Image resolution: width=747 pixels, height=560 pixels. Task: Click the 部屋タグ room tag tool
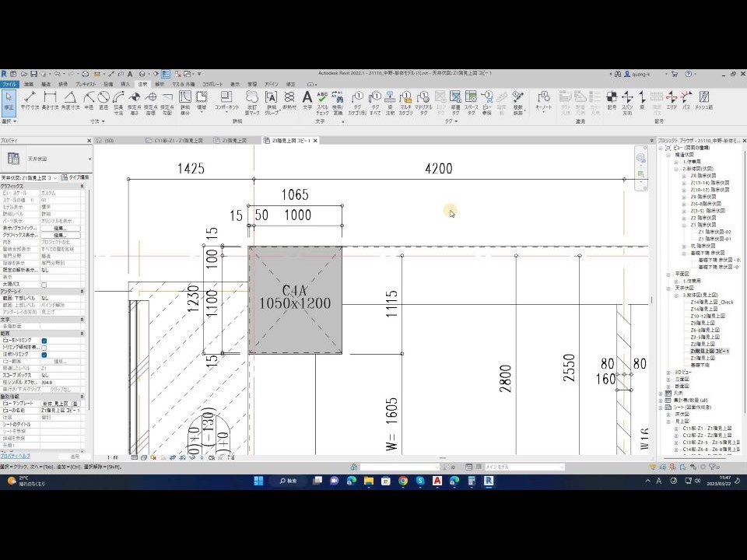coord(455,103)
